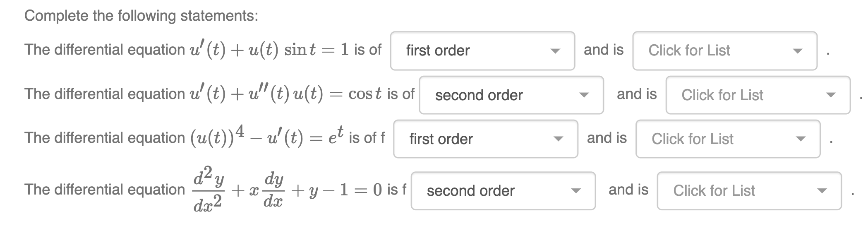
Task: Click the arrow icon on row two Click for List
Action: click(x=831, y=96)
